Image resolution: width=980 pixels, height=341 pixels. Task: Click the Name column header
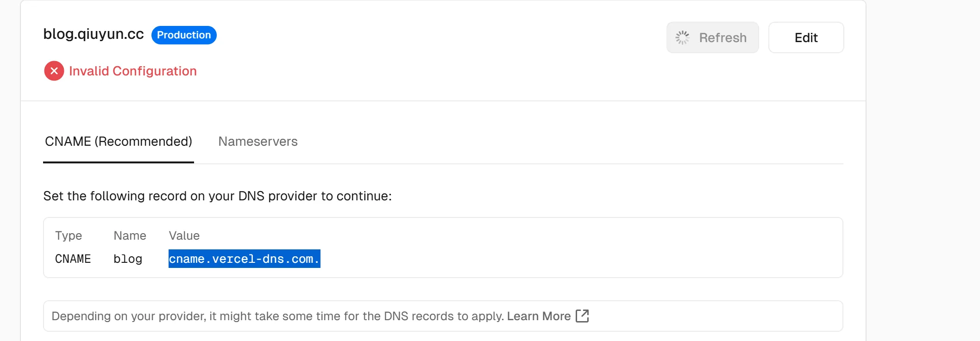130,236
